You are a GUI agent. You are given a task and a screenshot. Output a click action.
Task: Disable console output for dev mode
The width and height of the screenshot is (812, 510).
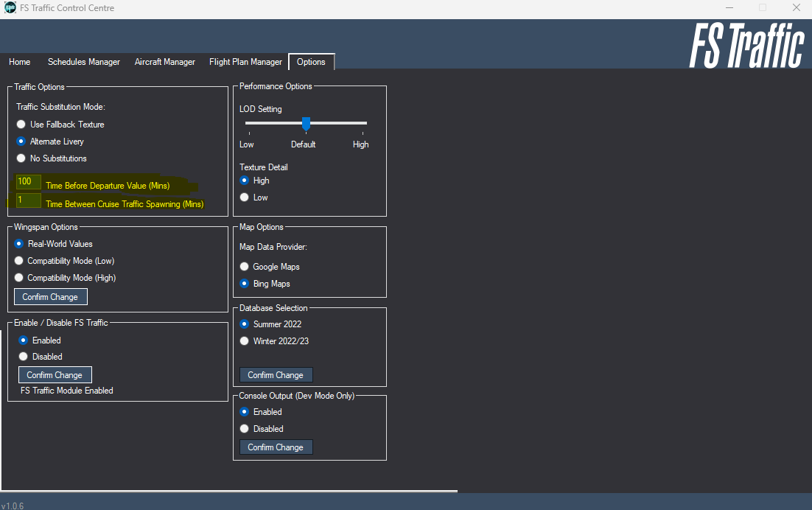point(244,428)
